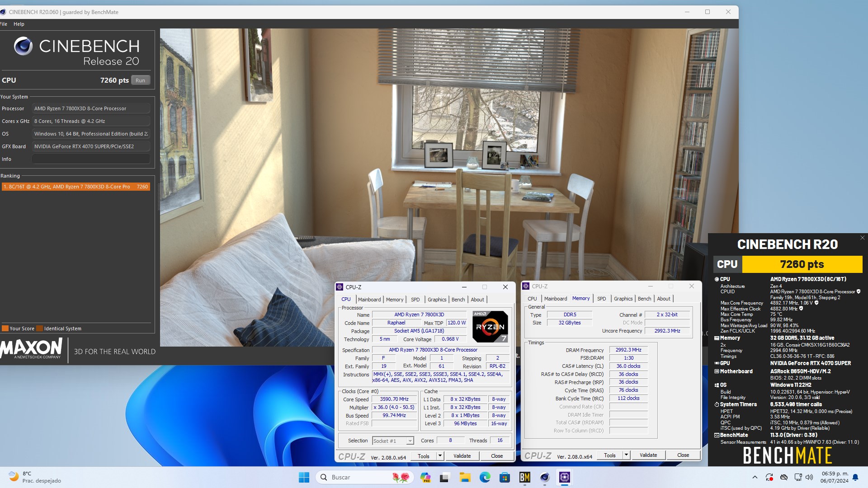
Task: Open the Help menu in Cinebench
Action: pyautogui.click(x=19, y=24)
